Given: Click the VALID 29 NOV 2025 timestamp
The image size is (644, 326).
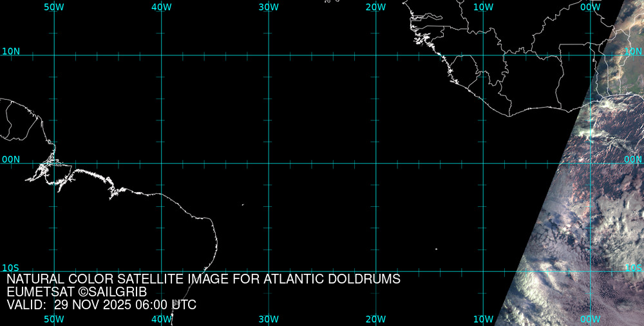Looking at the screenshot, I should click(x=101, y=305).
